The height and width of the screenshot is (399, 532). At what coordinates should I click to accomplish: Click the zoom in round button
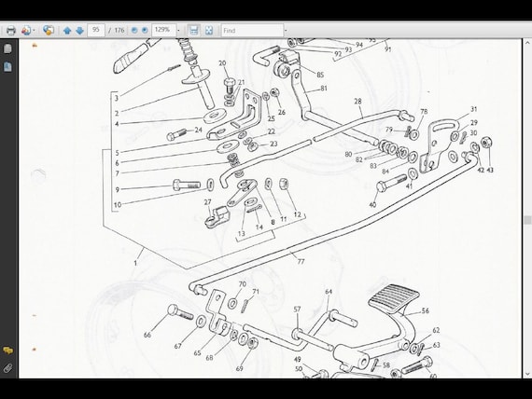[145, 30]
